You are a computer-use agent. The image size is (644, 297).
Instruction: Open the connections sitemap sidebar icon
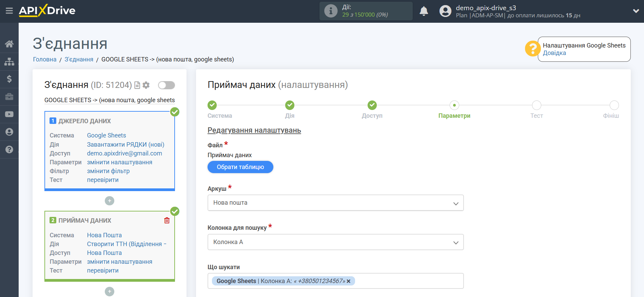click(9, 61)
